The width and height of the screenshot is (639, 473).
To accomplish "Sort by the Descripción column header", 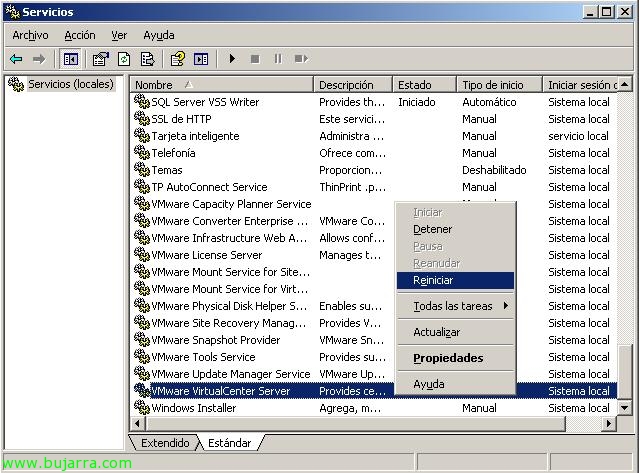I will (x=353, y=85).
